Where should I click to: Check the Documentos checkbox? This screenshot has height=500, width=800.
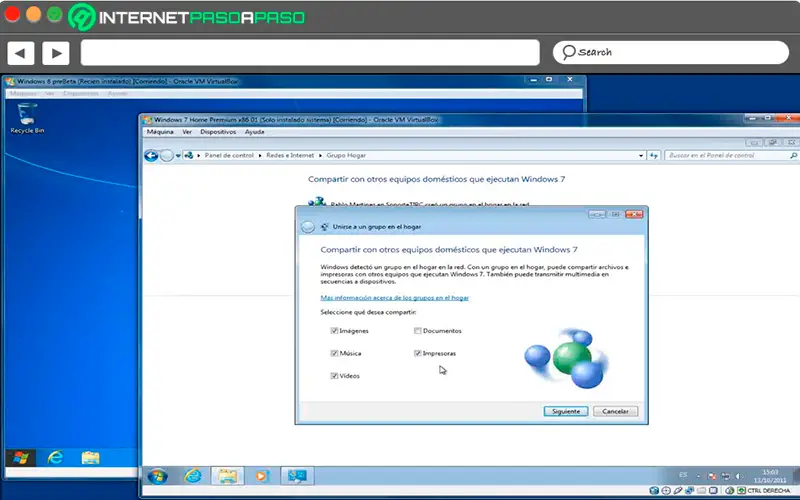[417, 331]
